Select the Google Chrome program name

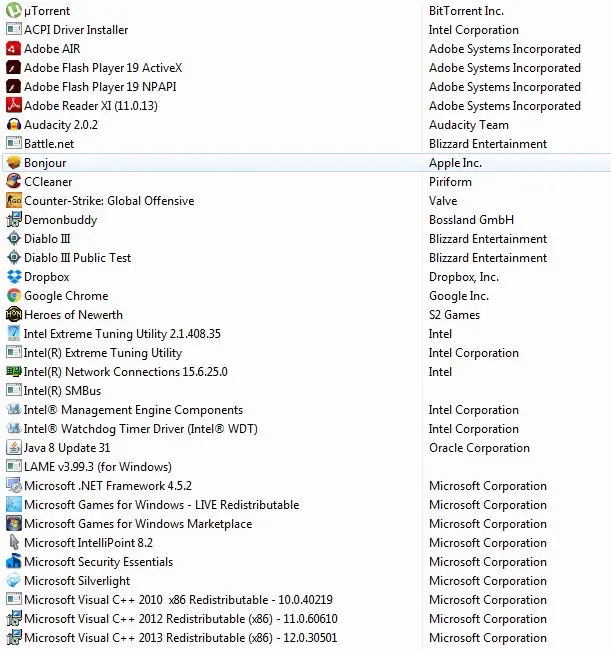pos(66,296)
